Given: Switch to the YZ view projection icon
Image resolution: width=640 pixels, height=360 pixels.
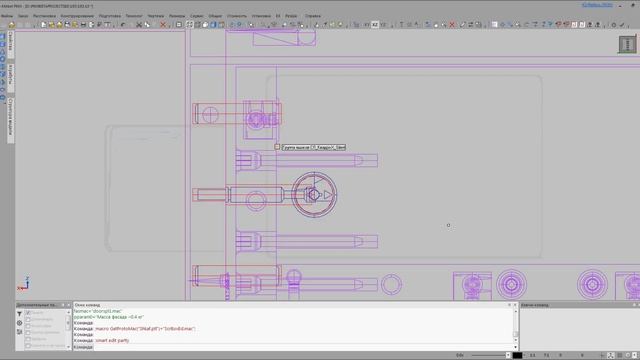Looking at the screenshot, I should point(383,25).
